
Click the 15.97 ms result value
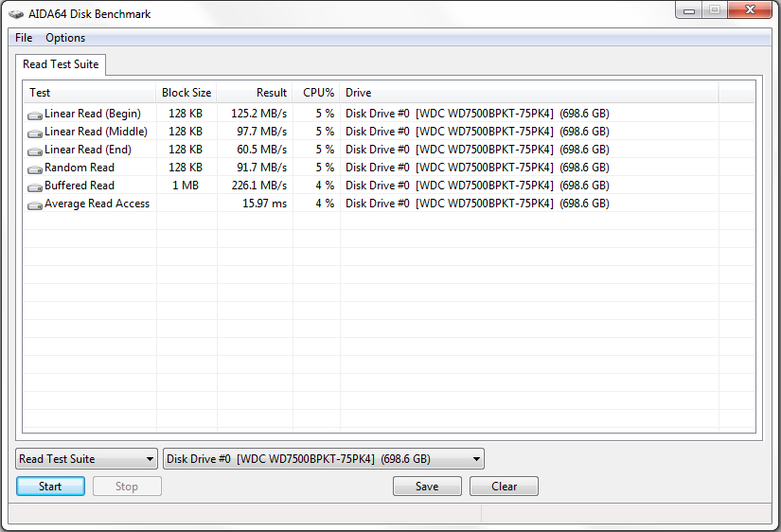(264, 204)
